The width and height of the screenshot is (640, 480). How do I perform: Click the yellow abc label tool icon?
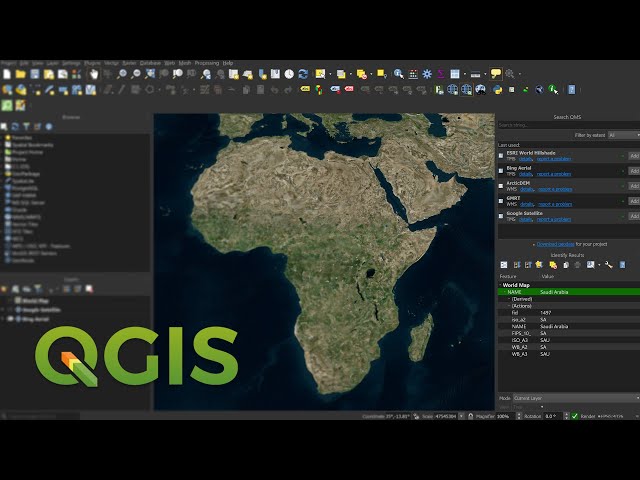pos(305,89)
